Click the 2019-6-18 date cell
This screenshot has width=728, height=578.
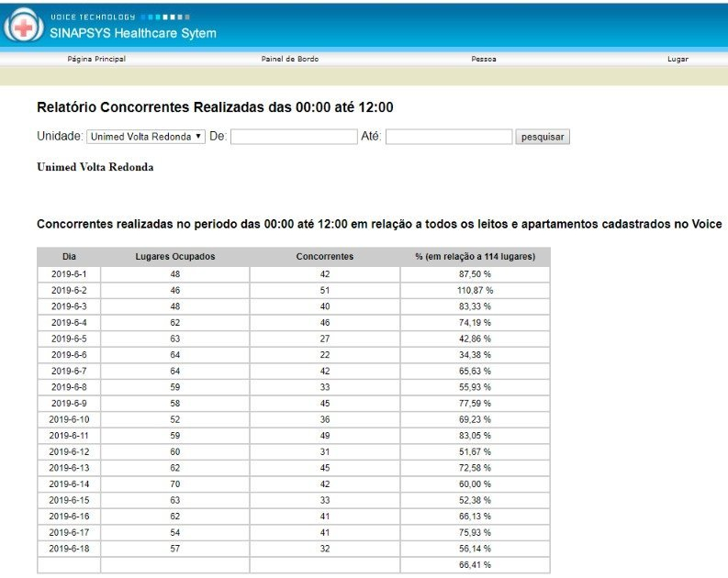click(69, 549)
